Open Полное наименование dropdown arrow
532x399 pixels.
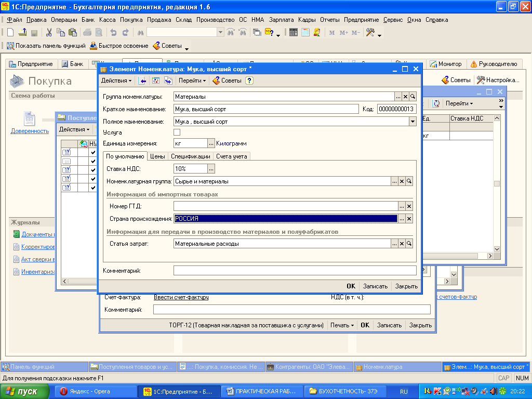click(x=413, y=122)
